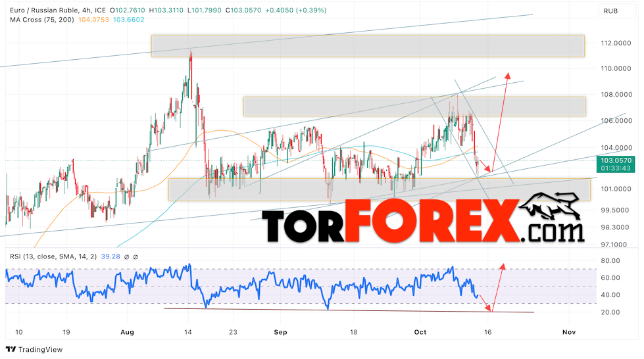Click the first hide icon next to RSI value

127,256
